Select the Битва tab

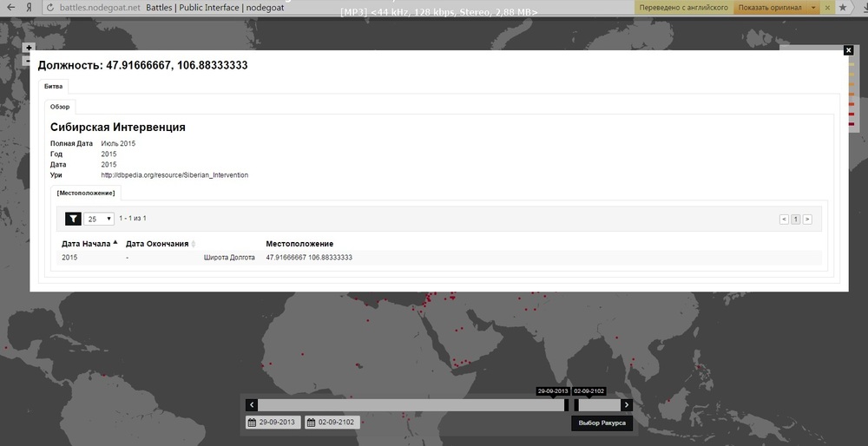[x=54, y=86]
